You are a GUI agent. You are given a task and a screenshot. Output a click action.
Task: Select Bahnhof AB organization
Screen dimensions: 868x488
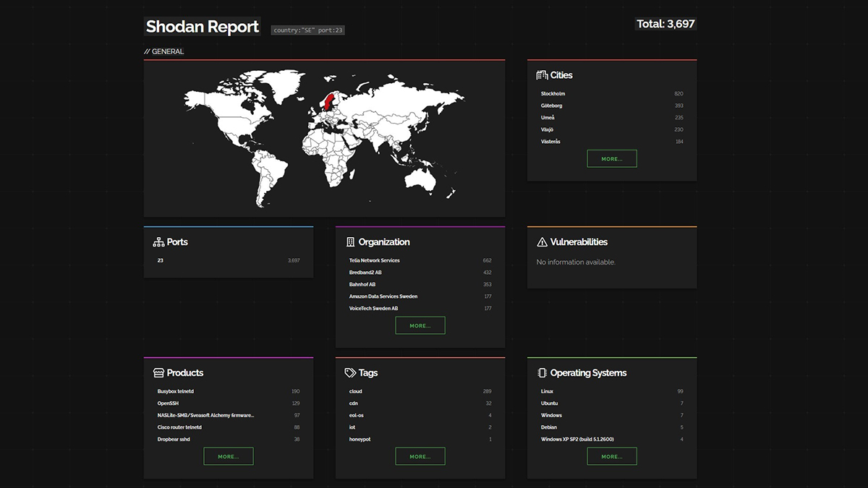point(362,284)
